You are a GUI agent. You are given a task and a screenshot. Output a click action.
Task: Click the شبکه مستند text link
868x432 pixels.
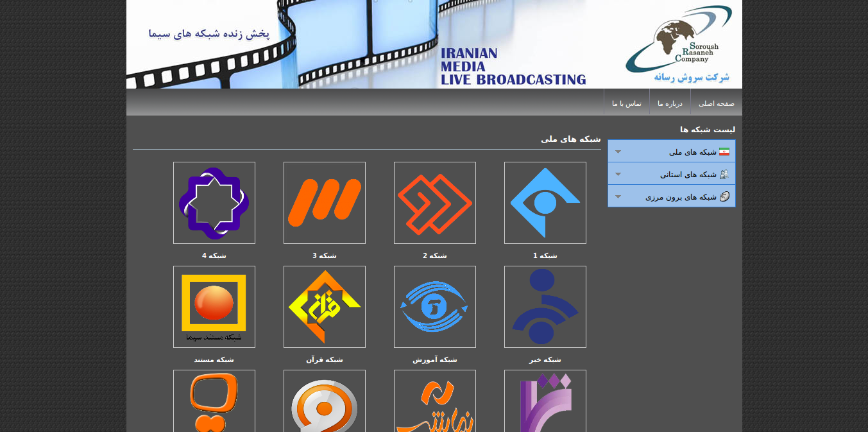click(214, 359)
